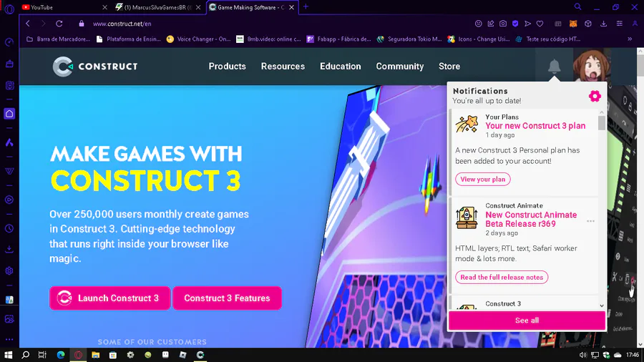Open a new browser tab
The height and width of the screenshot is (362, 644).
[x=306, y=7]
